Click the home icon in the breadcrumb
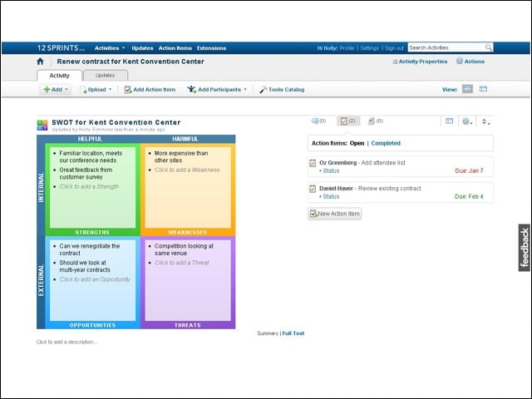 (x=40, y=62)
